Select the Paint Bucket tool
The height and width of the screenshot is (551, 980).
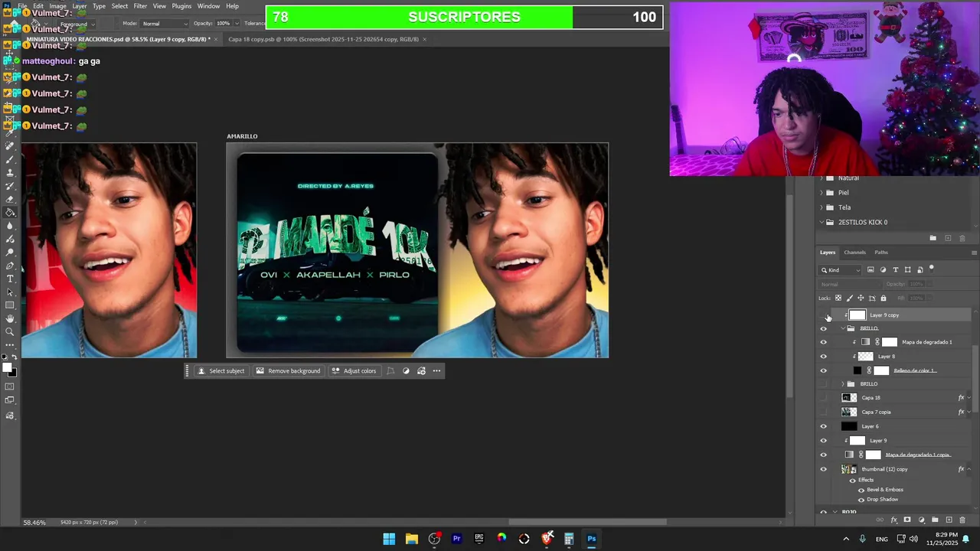coord(10,213)
